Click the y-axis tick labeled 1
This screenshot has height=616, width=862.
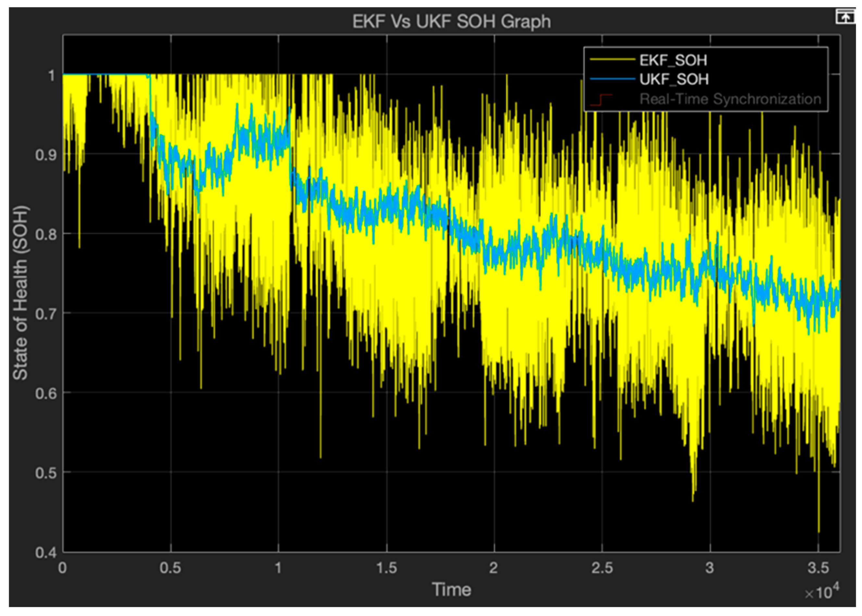pos(52,76)
